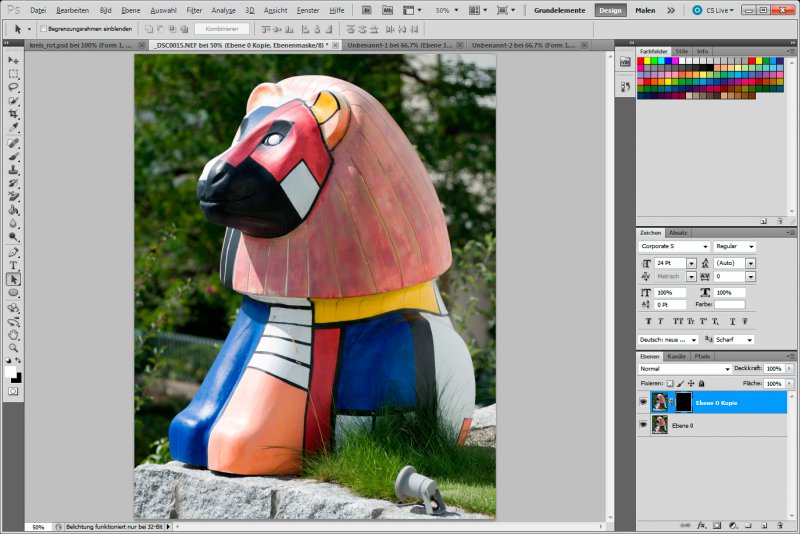Expand the Regular font style dropdown

734,246
